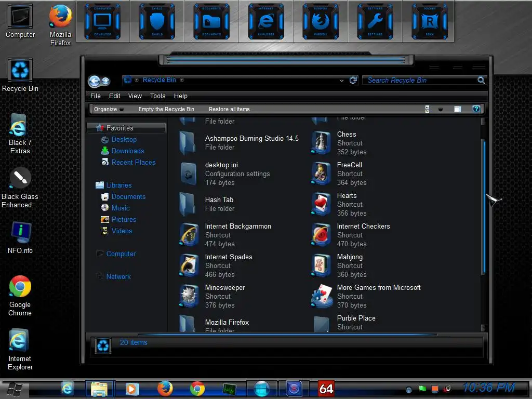Screen dimensions: 532x399
Task: Open Mozilla Firefox desktop shortcut
Action: pos(60,25)
